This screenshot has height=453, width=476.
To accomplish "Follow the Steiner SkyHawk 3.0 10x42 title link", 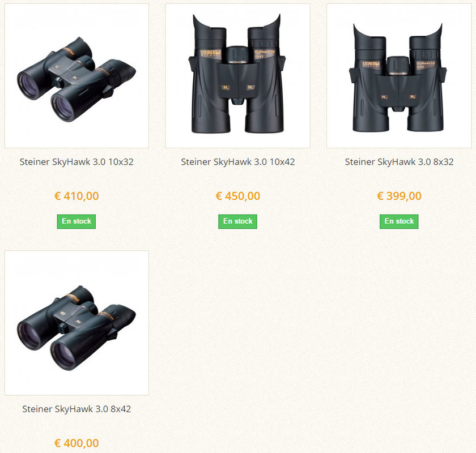I will point(237,162).
